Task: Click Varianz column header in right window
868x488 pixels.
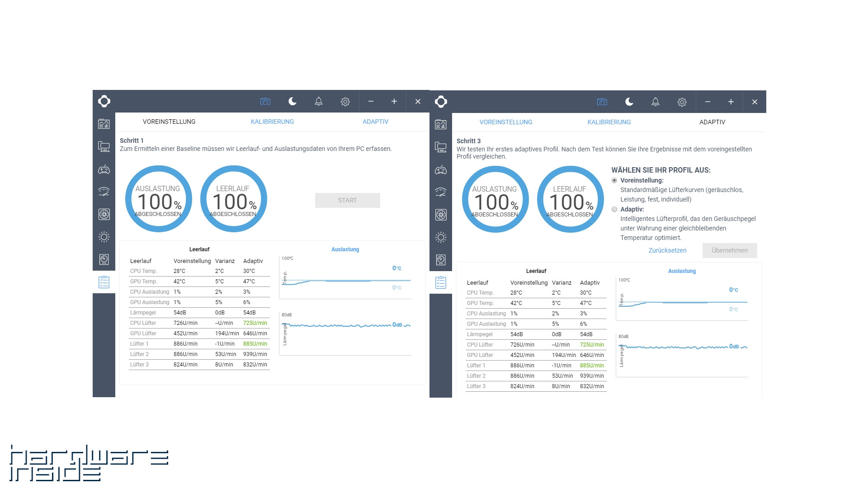Action: (561, 283)
